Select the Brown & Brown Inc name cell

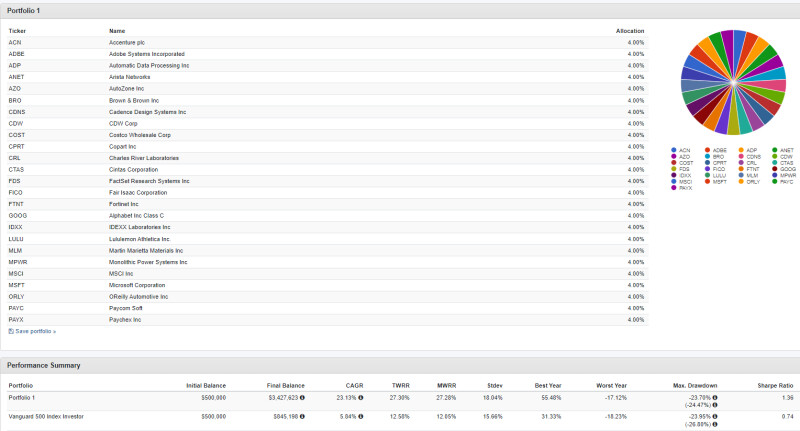pyautogui.click(x=134, y=100)
